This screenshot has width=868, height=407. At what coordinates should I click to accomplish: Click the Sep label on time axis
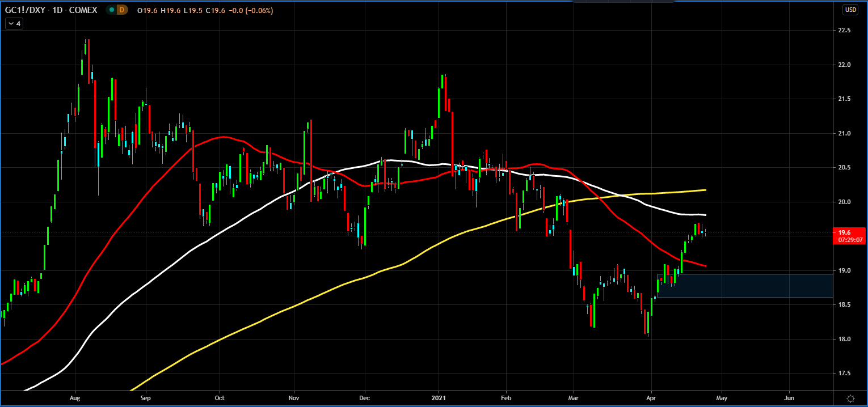146,398
